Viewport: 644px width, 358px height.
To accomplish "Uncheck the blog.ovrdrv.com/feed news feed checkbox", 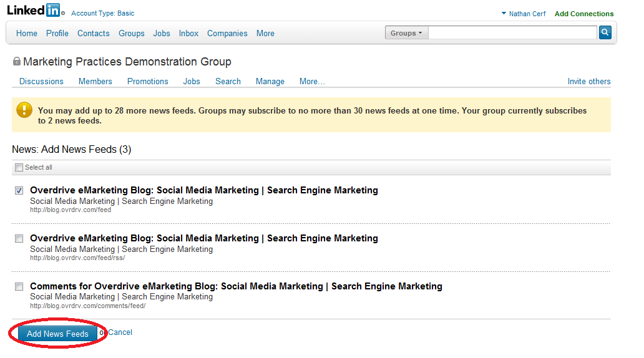I will tap(19, 190).
